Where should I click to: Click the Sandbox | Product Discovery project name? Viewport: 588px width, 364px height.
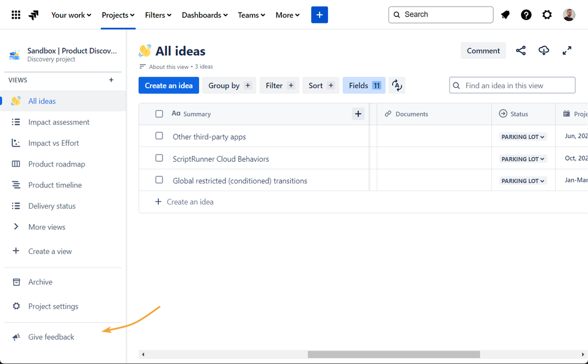pyautogui.click(x=72, y=51)
